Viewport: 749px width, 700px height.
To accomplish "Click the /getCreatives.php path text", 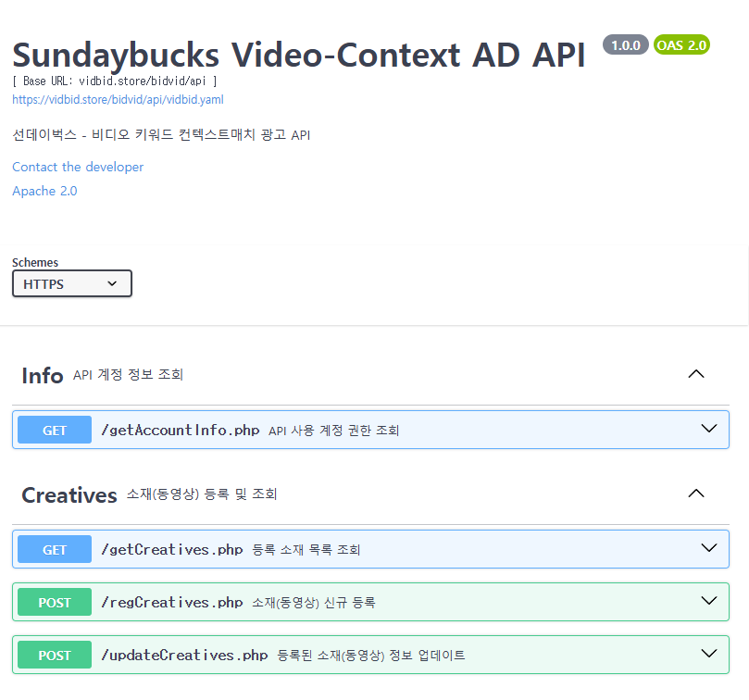I will (172, 549).
